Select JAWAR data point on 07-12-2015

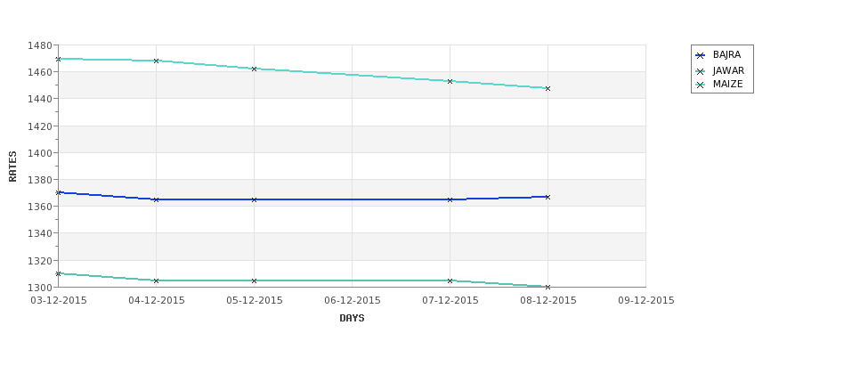450,281
